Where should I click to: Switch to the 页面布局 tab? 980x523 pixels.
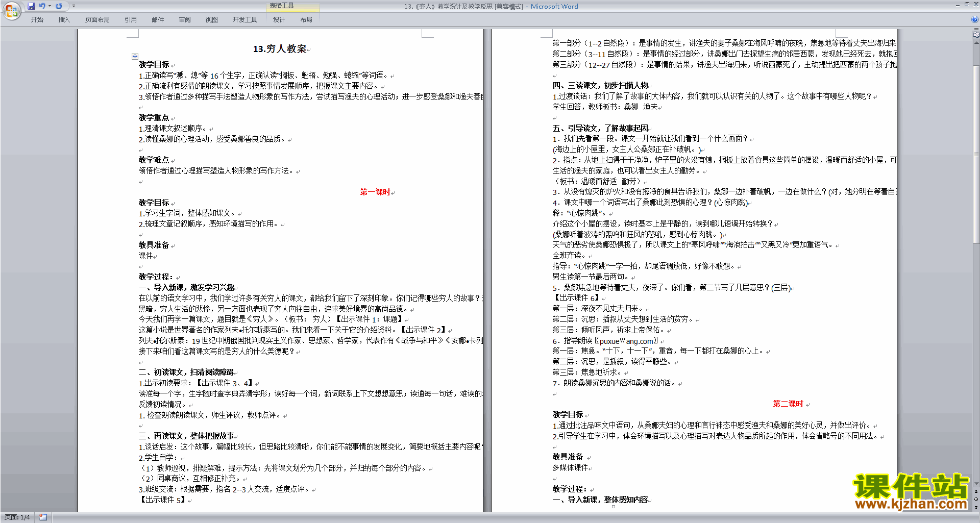point(97,20)
